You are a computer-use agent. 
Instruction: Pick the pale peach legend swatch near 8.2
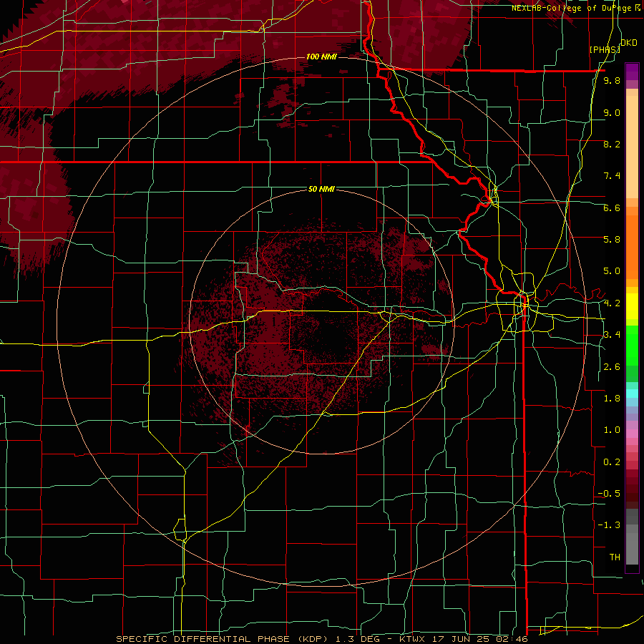pos(632,147)
